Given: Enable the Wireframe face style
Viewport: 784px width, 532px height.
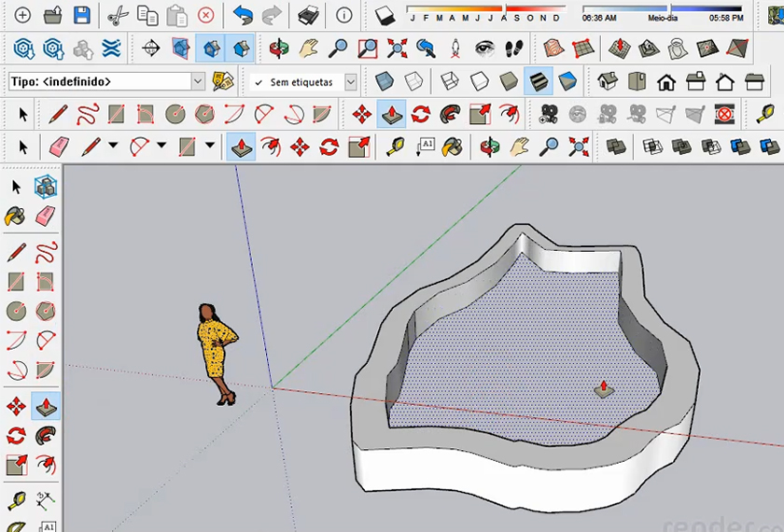Looking at the screenshot, I should [448, 82].
